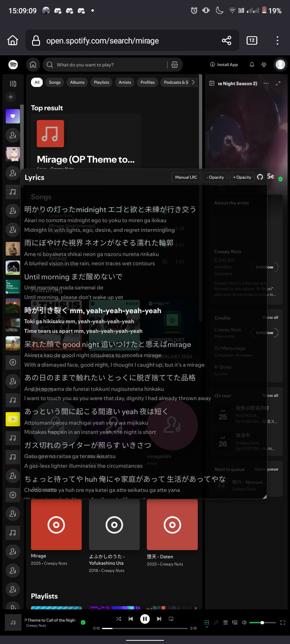Open queue from Next in queue
The height and width of the screenshot is (644, 290).
pos(266,469)
